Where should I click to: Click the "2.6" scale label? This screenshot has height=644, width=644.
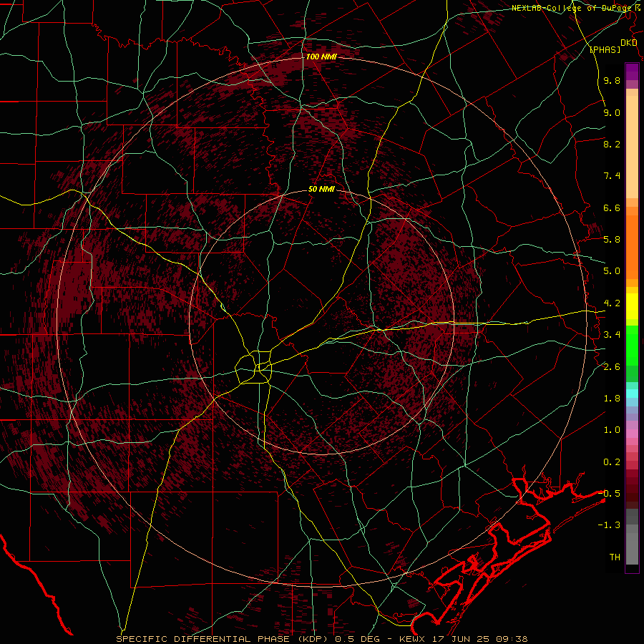tap(612, 366)
